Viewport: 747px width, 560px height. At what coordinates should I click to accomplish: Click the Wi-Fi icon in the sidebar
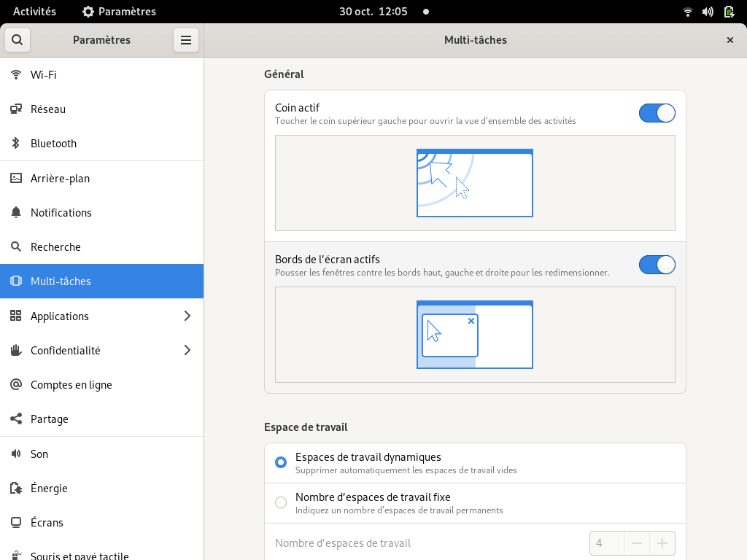click(x=16, y=75)
